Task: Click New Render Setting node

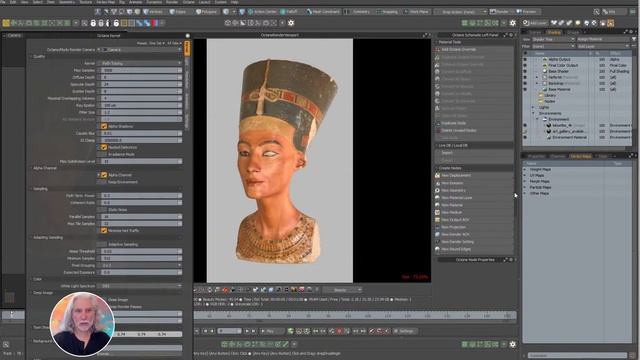Action: point(474,242)
